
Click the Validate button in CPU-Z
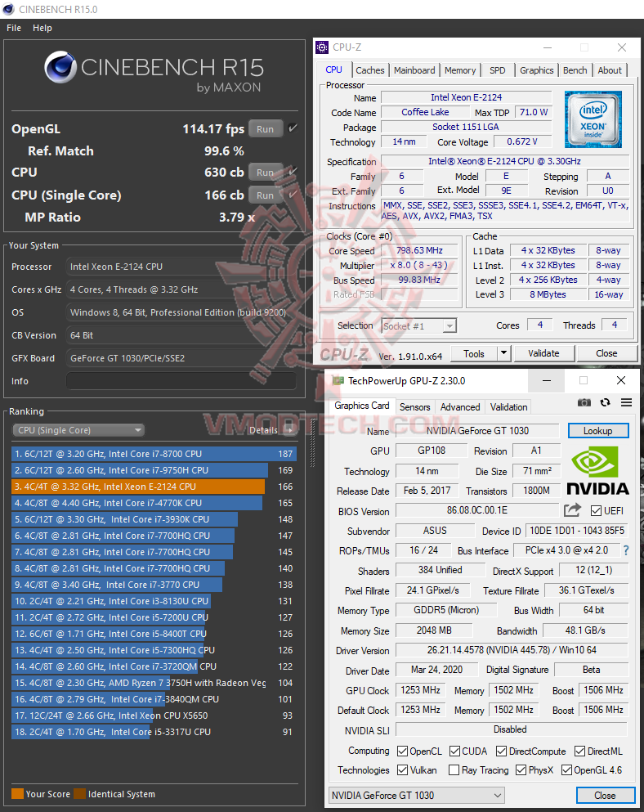tap(543, 353)
